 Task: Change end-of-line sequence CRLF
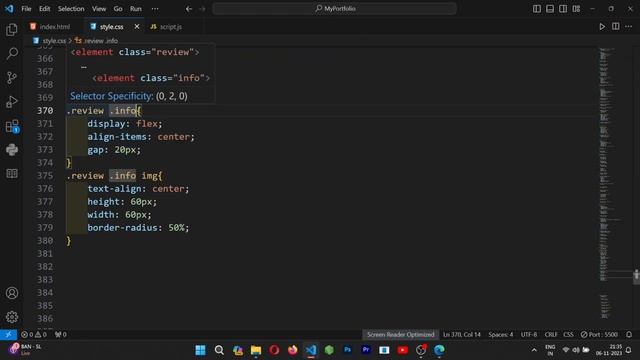[551, 335]
